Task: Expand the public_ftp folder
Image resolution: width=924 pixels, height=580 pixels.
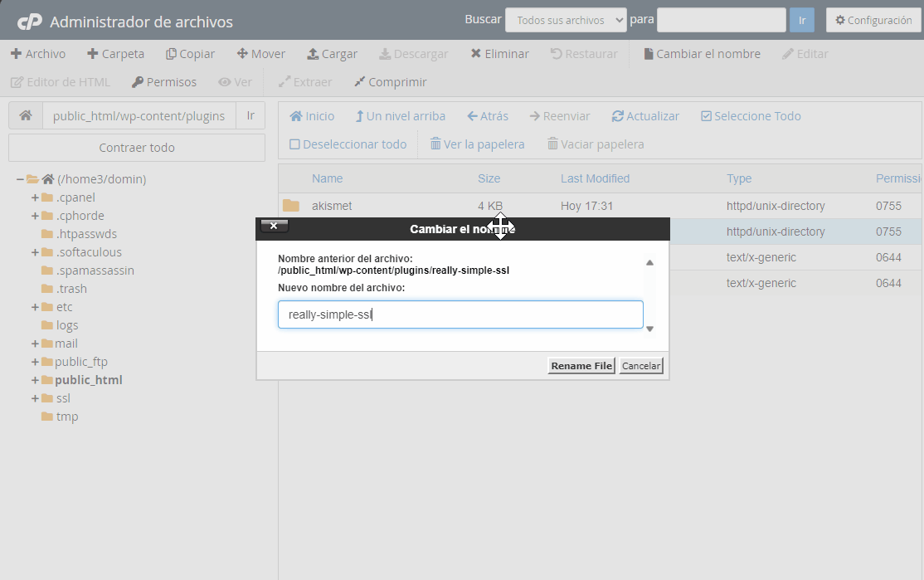Action: pyautogui.click(x=35, y=362)
